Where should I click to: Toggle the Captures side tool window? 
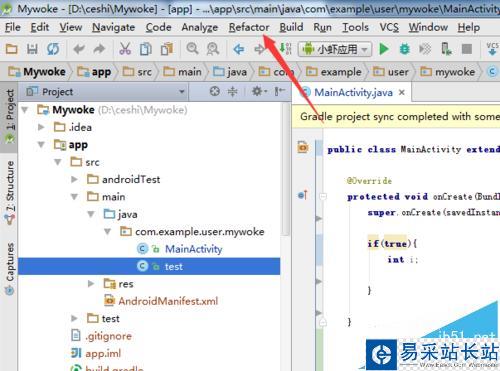(9, 268)
